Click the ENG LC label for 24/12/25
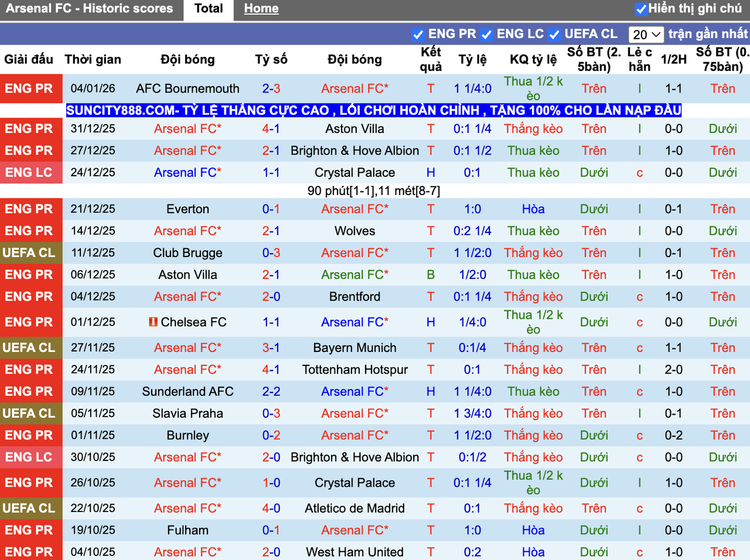 pyautogui.click(x=29, y=173)
